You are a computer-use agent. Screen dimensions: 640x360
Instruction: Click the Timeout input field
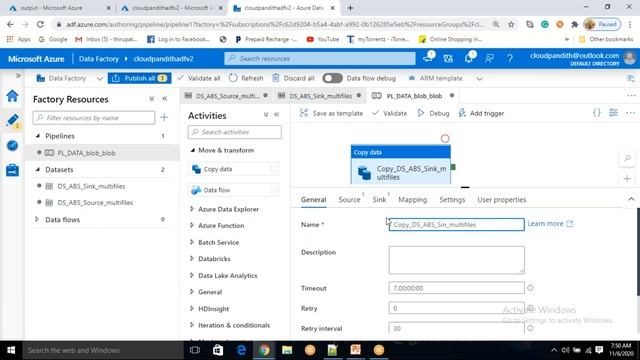click(456, 288)
